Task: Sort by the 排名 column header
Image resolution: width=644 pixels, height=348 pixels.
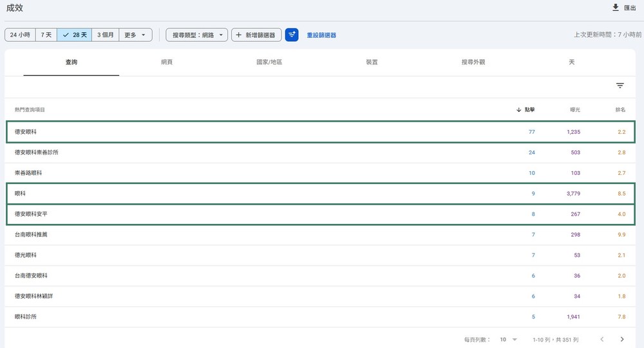Action: pyautogui.click(x=620, y=109)
